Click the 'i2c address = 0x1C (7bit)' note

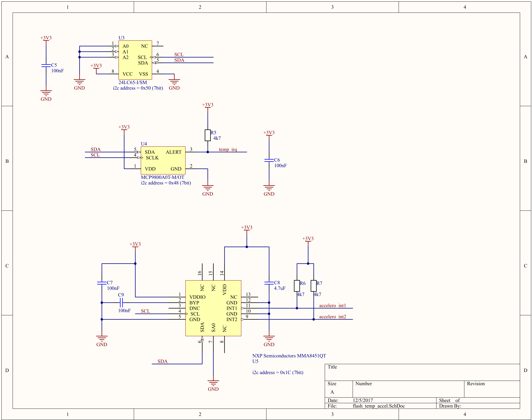click(278, 373)
